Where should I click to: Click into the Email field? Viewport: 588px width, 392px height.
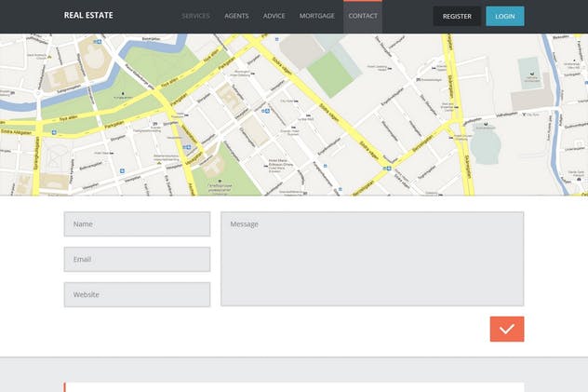point(137,260)
